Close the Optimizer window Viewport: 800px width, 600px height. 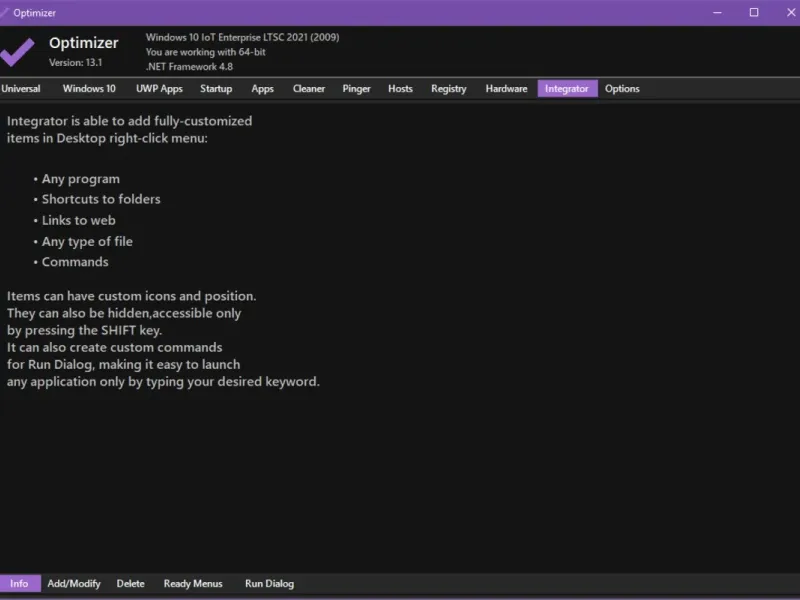[x=790, y=13]
